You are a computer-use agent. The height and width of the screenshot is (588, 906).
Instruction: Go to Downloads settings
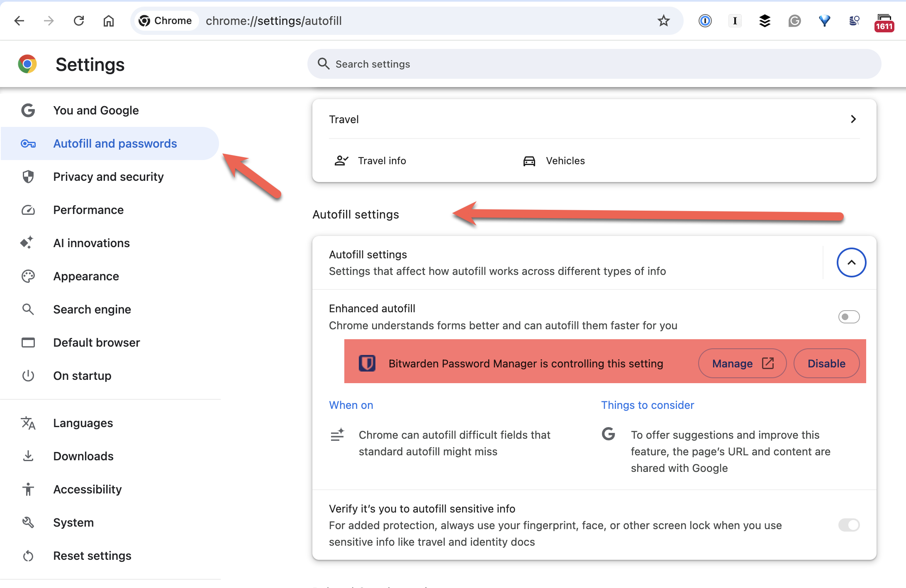[110, 456]
